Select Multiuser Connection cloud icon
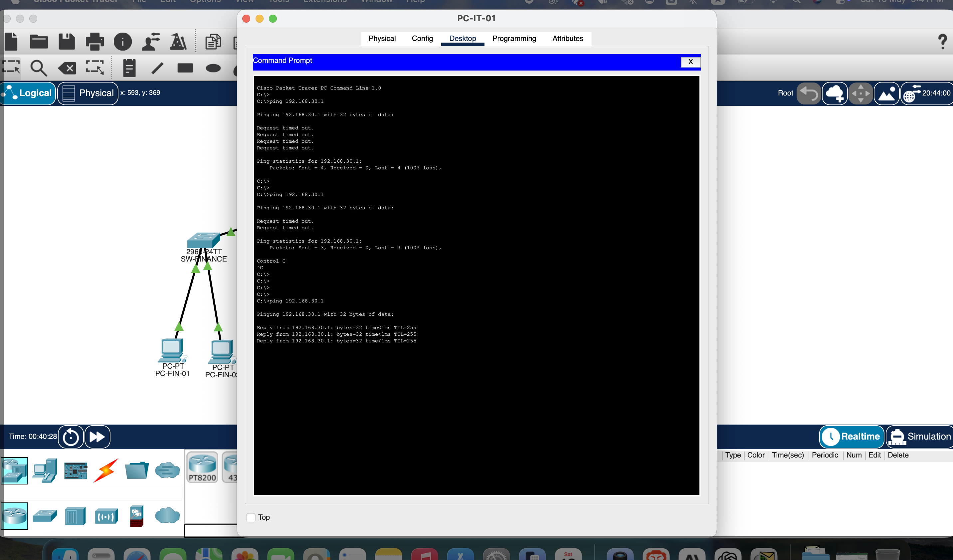 [x=167, y=470]
